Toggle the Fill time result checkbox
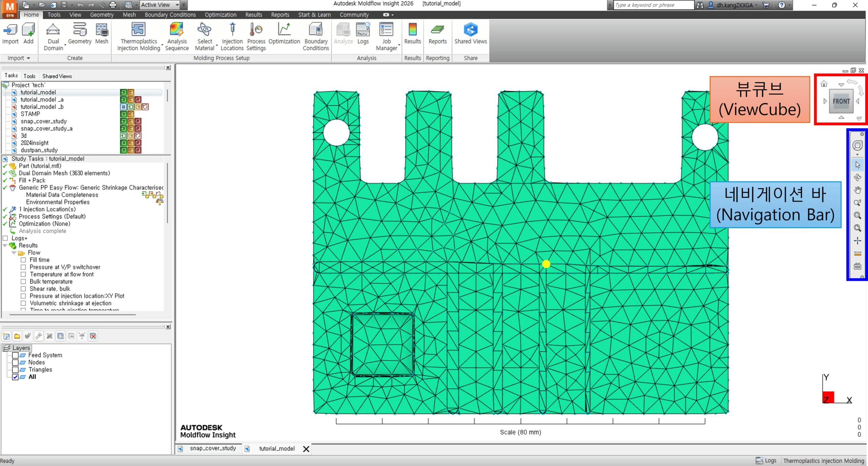This screenshot has width=868, height=466. point(23,260)
